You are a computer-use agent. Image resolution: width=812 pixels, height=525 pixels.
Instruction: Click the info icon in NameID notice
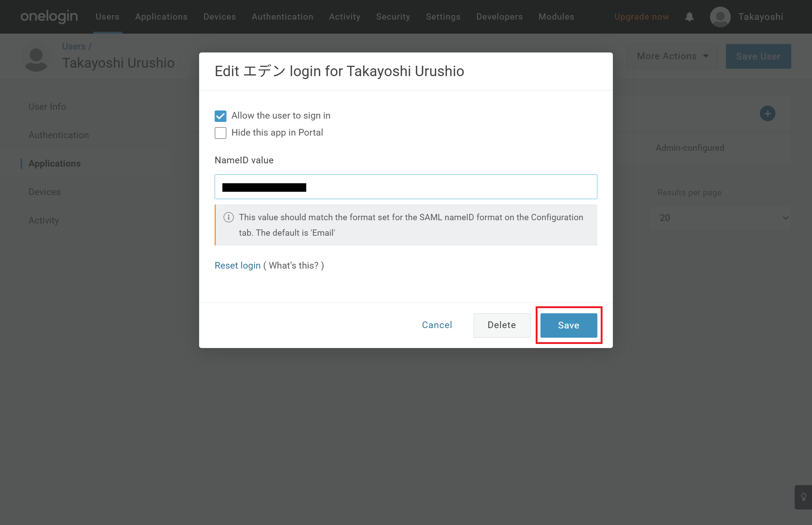pos(229,217)
